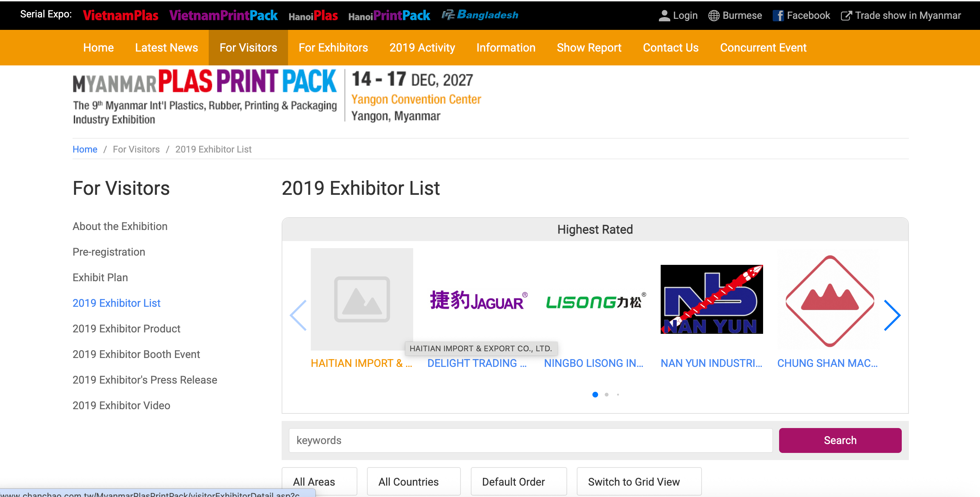Switch to Grid View toggle
The height and width of the screenshot is (497, 980).
pyautogui.click(x=639, y=481)
